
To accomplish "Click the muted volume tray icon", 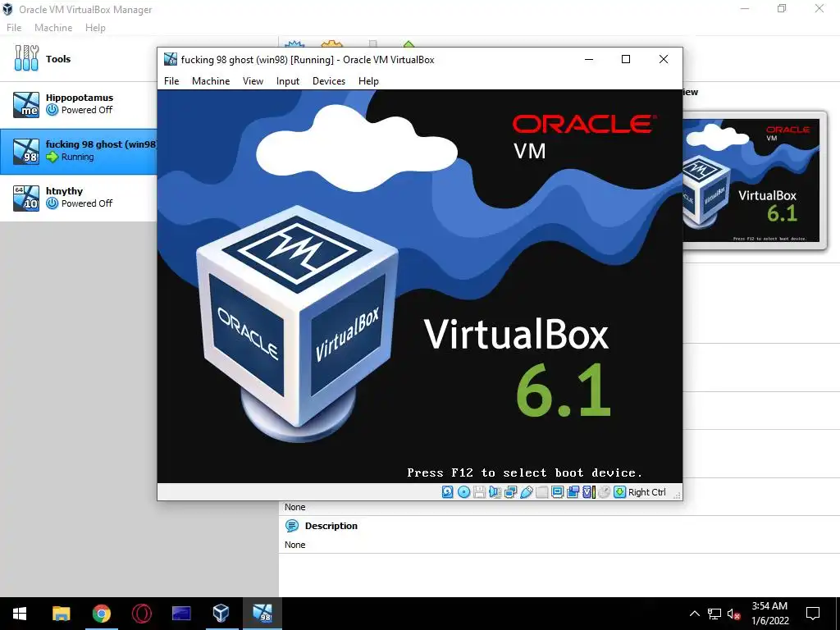I will pyautogui.click(x=733, y=614).
